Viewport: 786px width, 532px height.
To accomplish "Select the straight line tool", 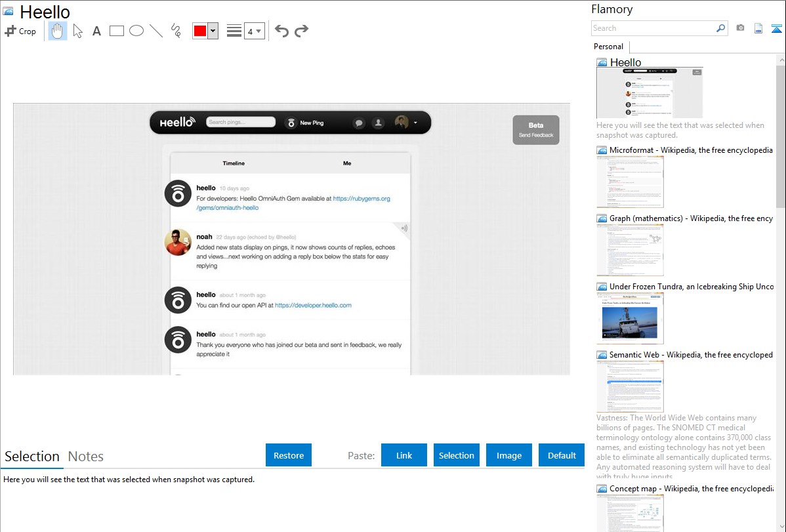I will pos(156,31).
